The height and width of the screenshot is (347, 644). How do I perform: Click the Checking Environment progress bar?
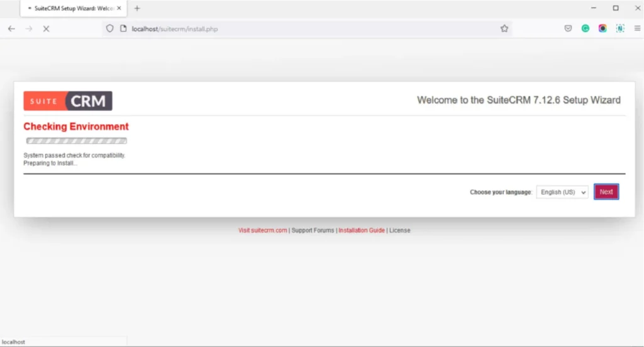[76, 141]
